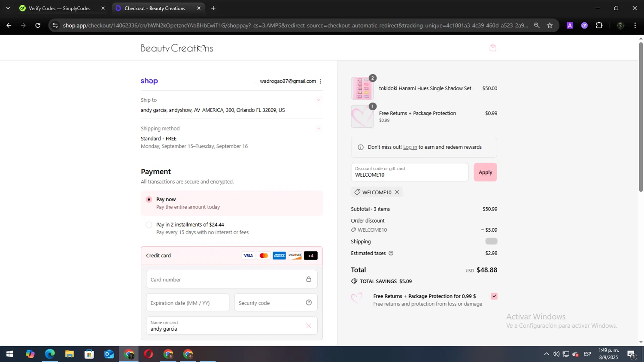Change the ESP input language

pos(587,354)
